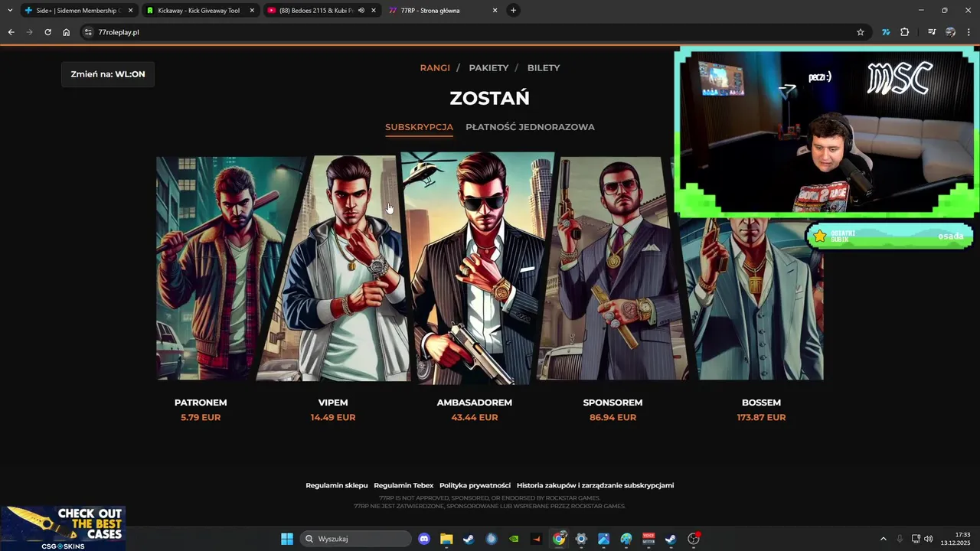Select the SUBSKRYPCJA tab
Viewport: 980px width, 551px height.
(419, 127)
